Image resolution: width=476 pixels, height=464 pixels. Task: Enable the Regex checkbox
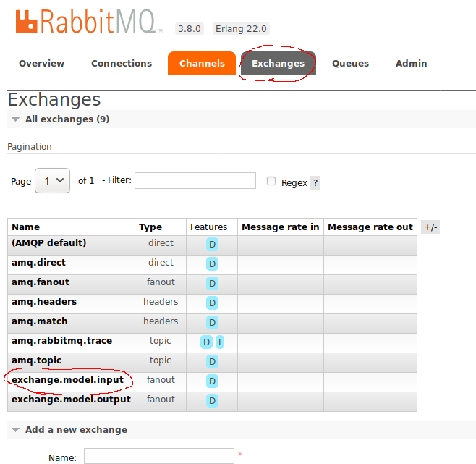click(271, 181)
